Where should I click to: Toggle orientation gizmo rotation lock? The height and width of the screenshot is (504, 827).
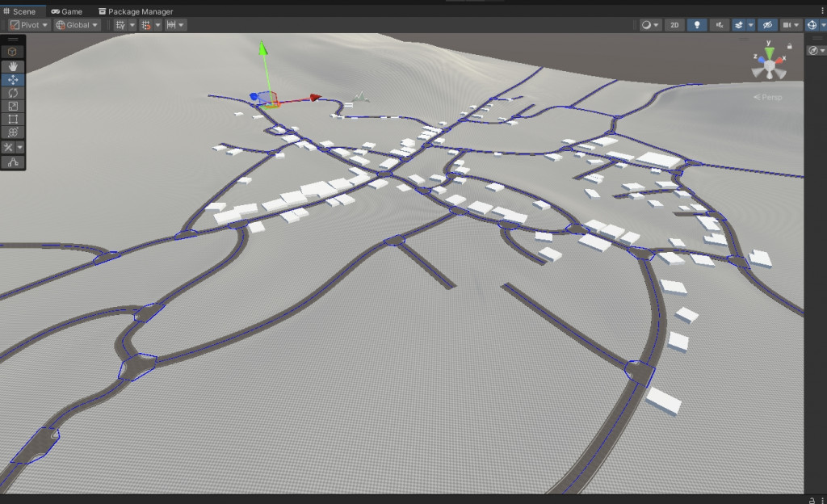point(790,46)
